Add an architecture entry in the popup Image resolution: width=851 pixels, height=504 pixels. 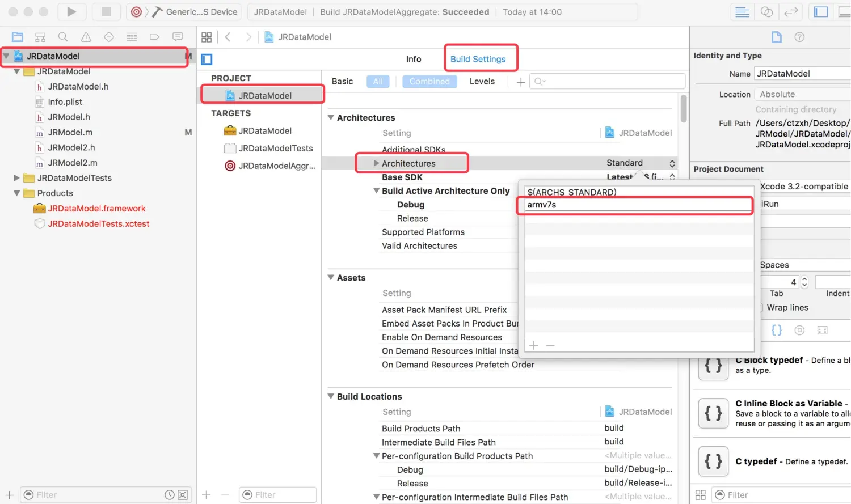tap(533, 345)
